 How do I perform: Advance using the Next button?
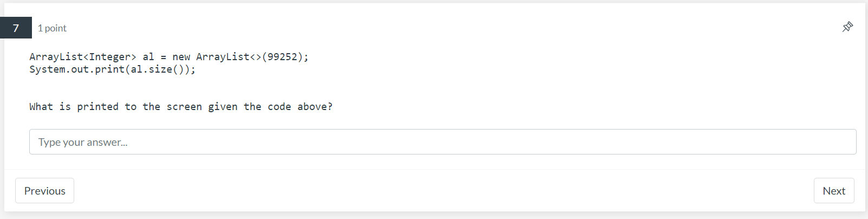pos(834,191)
